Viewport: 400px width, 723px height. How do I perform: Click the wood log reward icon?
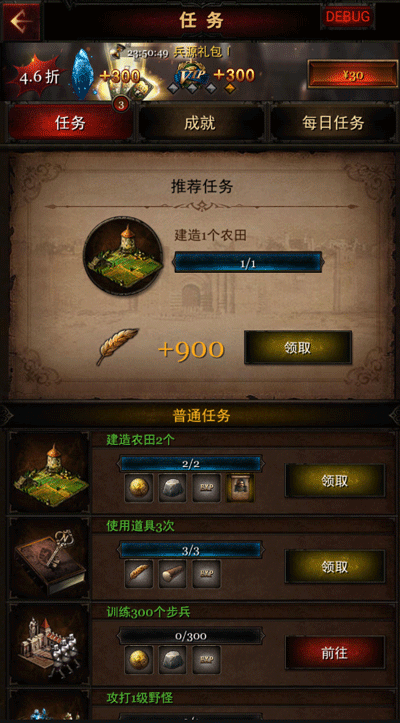(173, 574)
